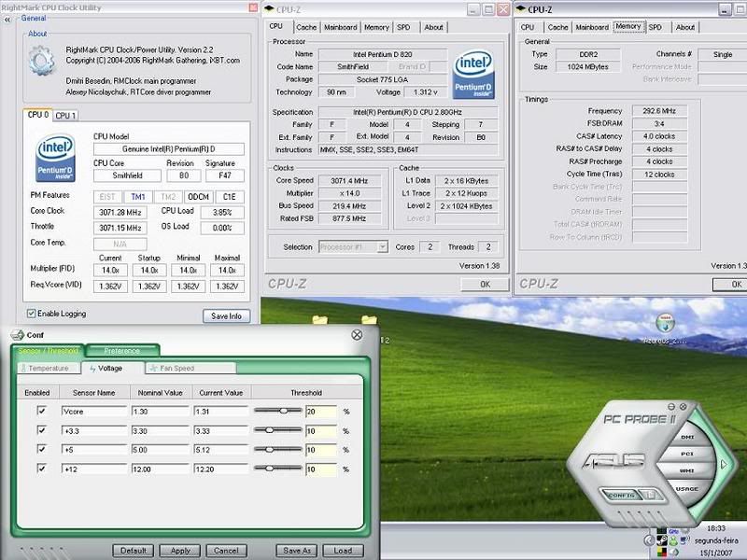Click the ASUS logo on PC Probe II
Image resolution: width=747 pixels, height=560 pixels.
(x=614, y=461)
